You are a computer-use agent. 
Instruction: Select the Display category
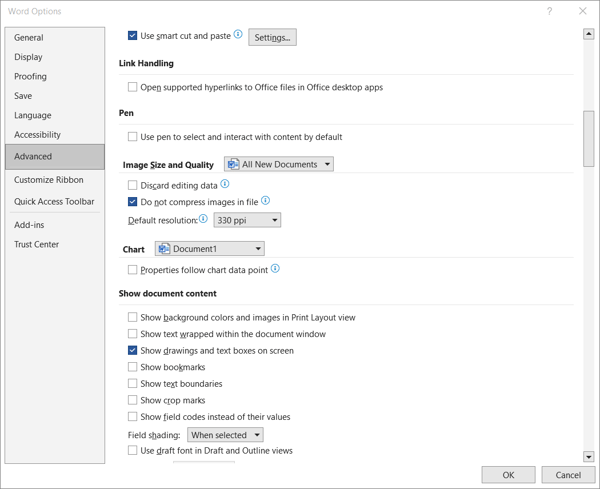click(x=55, y=57)
